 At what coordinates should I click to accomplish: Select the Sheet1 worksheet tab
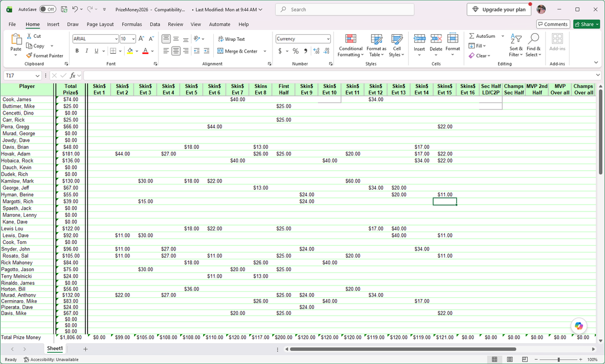point(55,349)
